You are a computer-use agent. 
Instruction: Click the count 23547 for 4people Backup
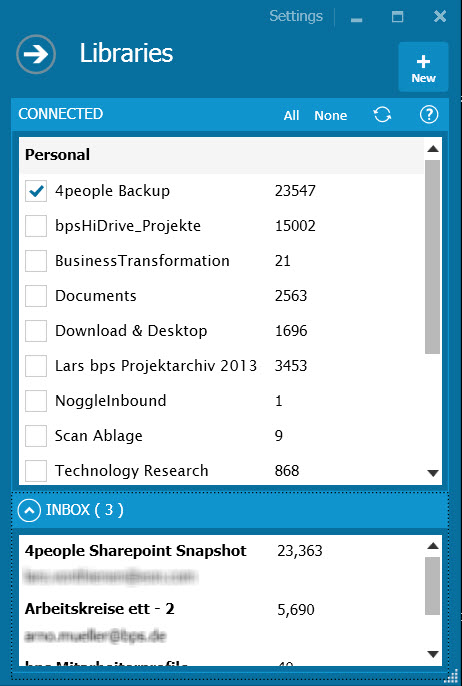pyautogui.click(x=295, y=191)
